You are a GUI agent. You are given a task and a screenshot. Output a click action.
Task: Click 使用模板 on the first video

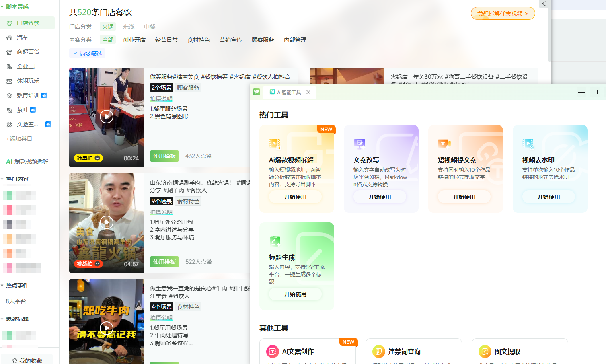tap(164, 156)
